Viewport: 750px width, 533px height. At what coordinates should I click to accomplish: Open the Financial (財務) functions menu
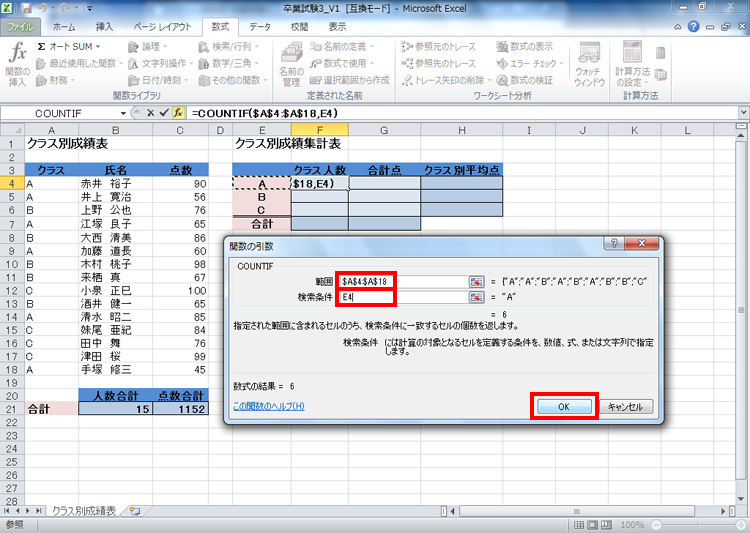[55, 80]
